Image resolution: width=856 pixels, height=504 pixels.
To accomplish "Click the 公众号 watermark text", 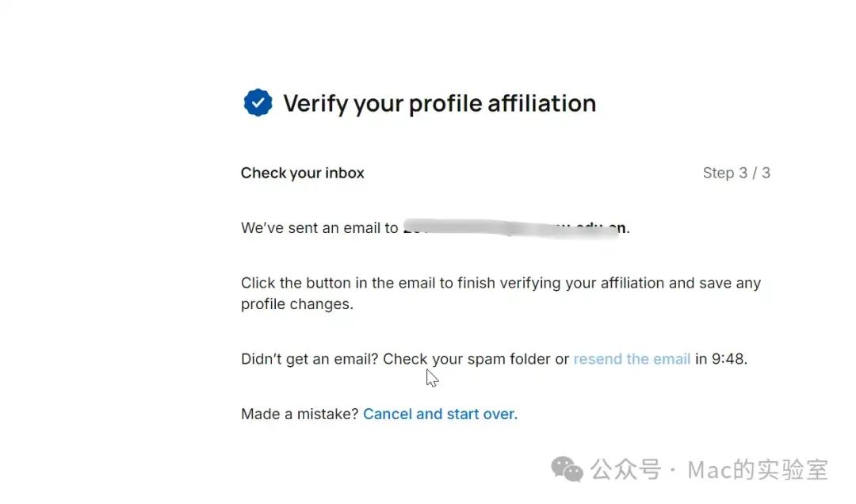I will pyautogui.click(x=625, y=470).
